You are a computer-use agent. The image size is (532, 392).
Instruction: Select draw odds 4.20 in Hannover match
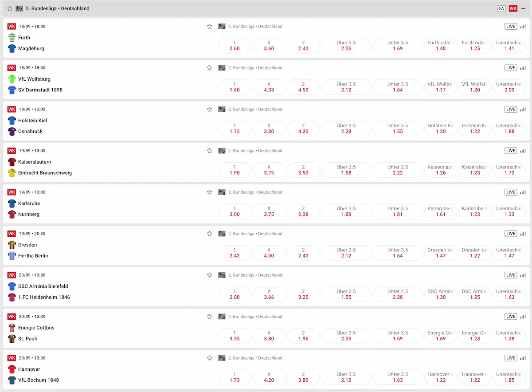pos(269,377)
